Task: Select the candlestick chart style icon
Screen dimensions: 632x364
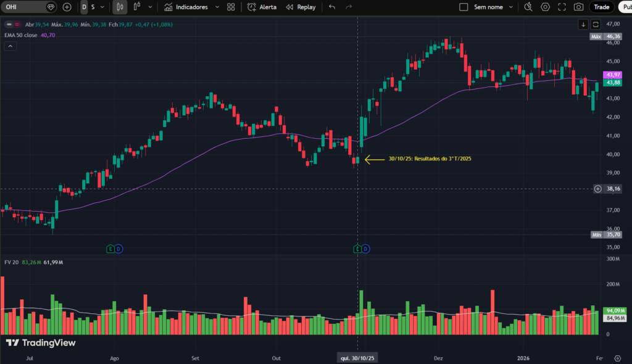Action: click(x=119, y=7)
